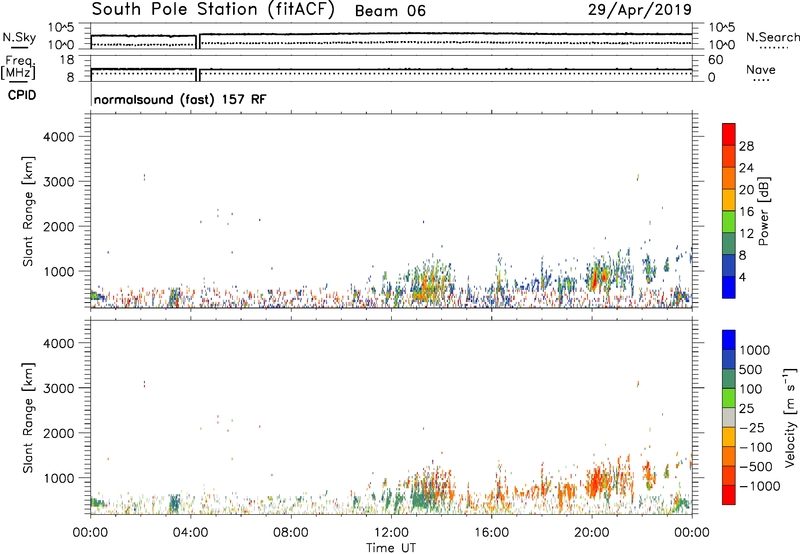Click the green echo cluster near 13:00 in velocity panel
The height and width of the screenshot is (554, 800).
click(x=420, y=498)
